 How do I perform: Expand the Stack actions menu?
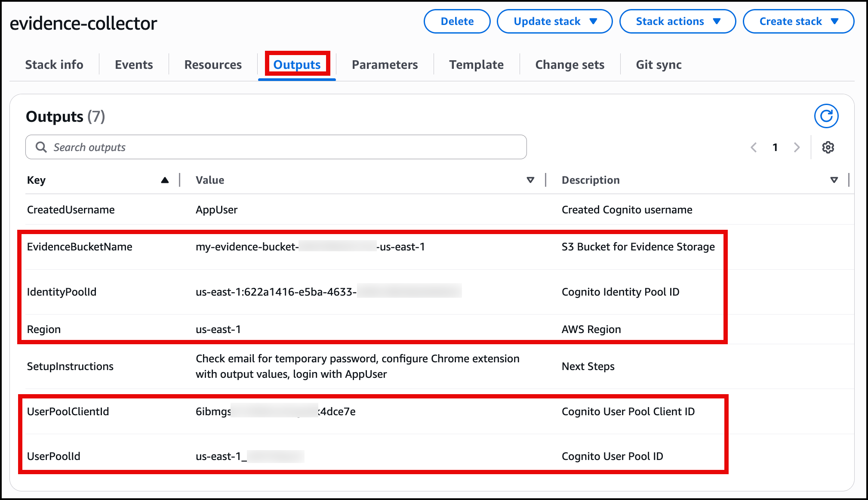(x=677, y=21)
